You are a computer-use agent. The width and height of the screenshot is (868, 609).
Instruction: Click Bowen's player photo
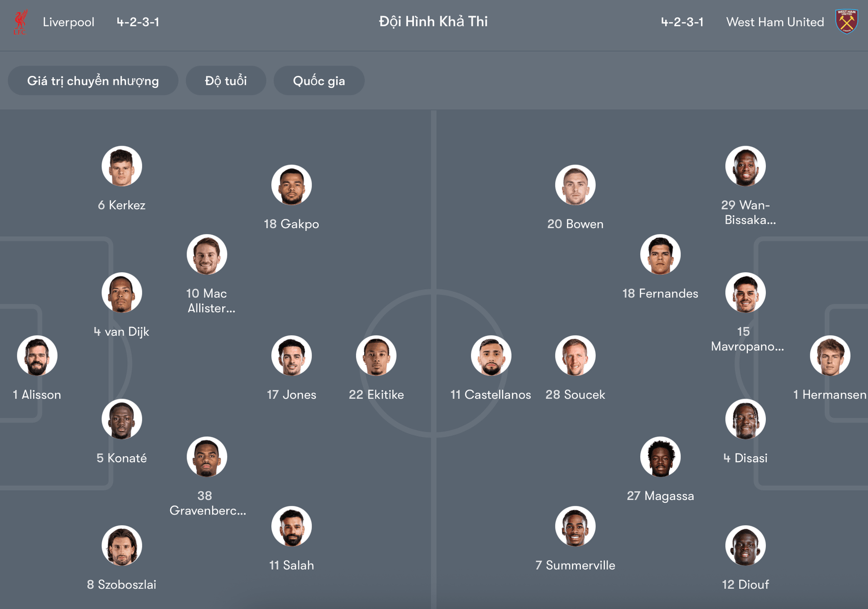[x=575, y=185]
